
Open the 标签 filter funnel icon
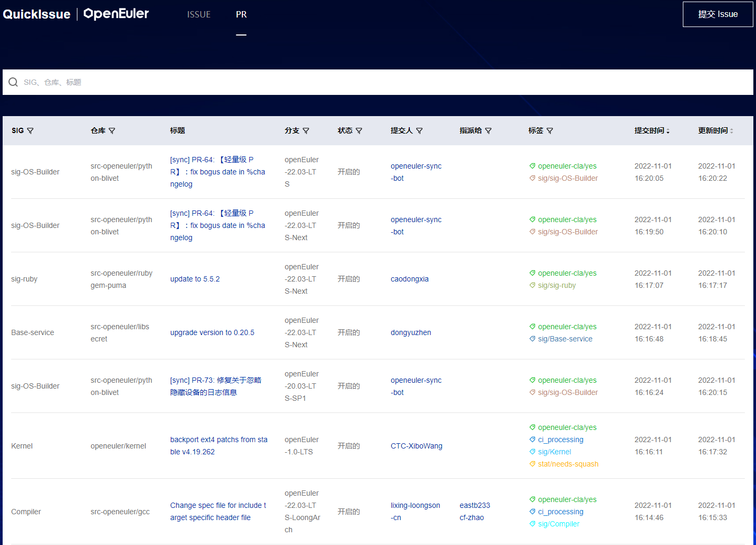550,131
